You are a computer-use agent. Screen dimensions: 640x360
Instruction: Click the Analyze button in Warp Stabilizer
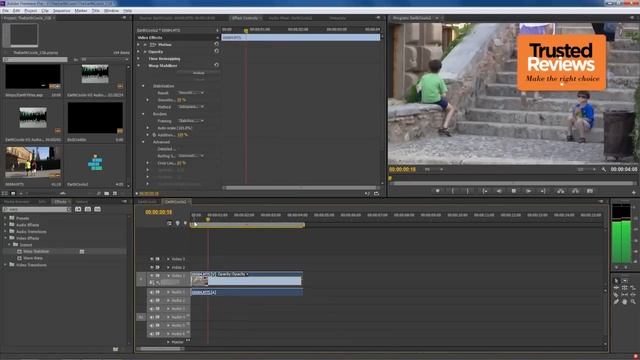(199, 73)
